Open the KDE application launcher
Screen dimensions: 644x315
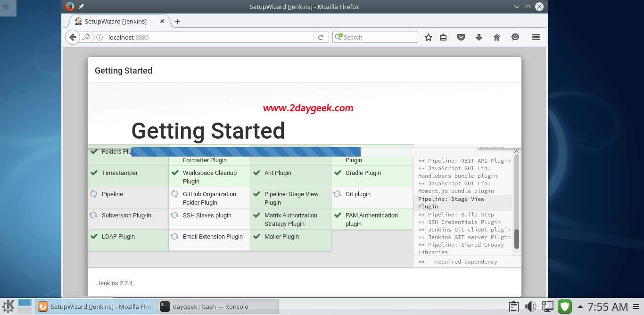pyautogui.click(x=8, y=306)
